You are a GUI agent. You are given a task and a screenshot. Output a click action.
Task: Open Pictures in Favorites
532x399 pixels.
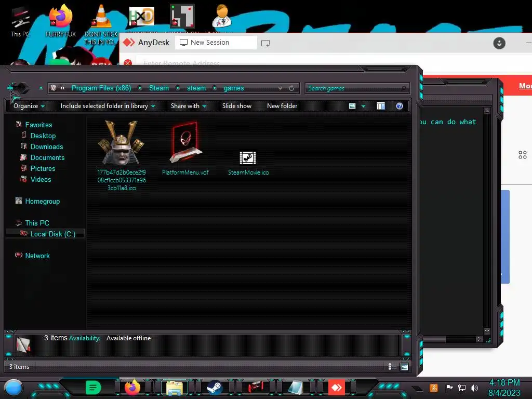coord(43,168)
